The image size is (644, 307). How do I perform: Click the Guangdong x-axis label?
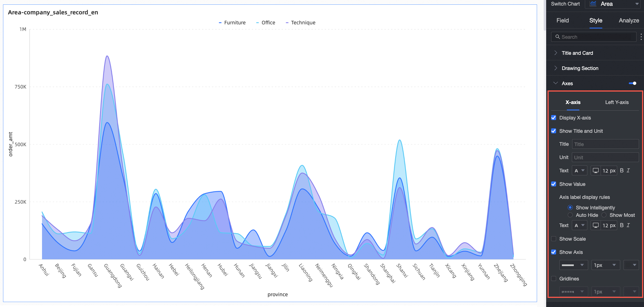[113, 275]
